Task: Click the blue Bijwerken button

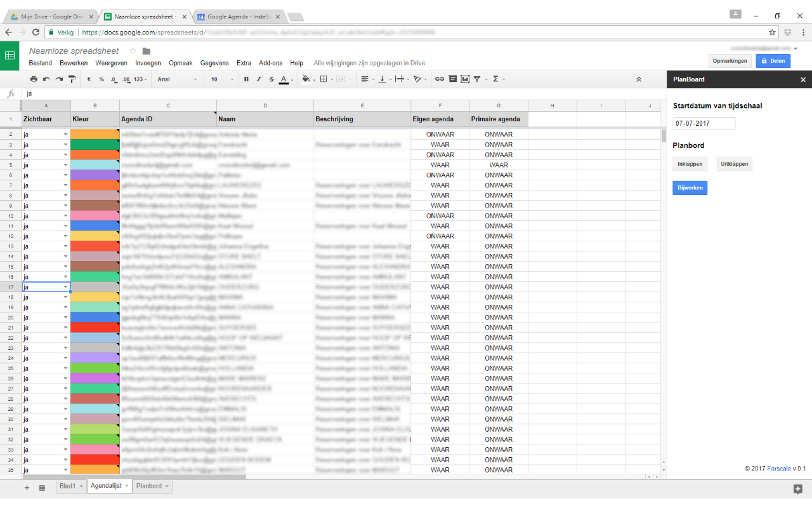Action: tap(690, 188)
